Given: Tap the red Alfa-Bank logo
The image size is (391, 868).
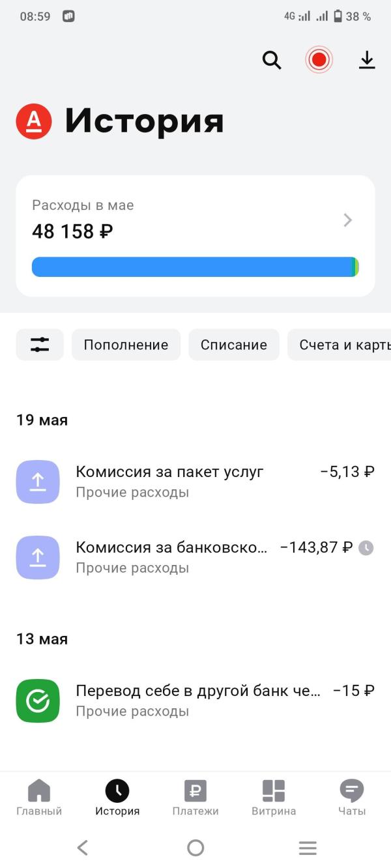Looking at the screenshot, I should coord(34,121).
